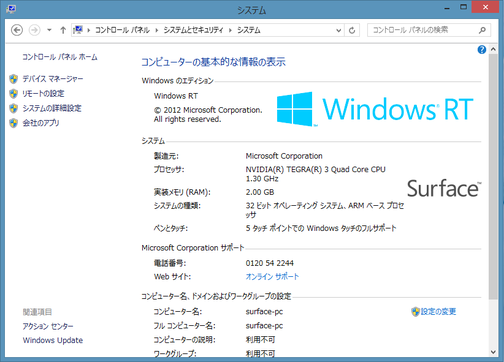Open Help with the question mark icon
The width and height of the screenshot is (504, 362).
pos(482,50)
